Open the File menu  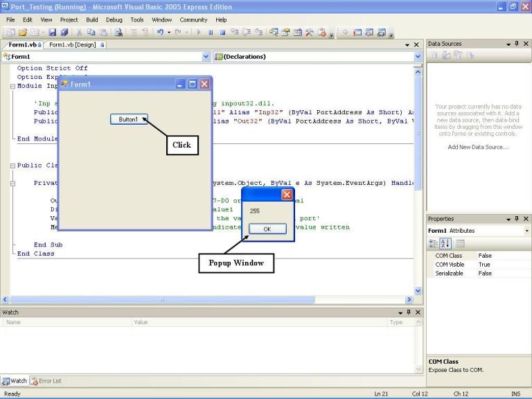coord(10,19)
